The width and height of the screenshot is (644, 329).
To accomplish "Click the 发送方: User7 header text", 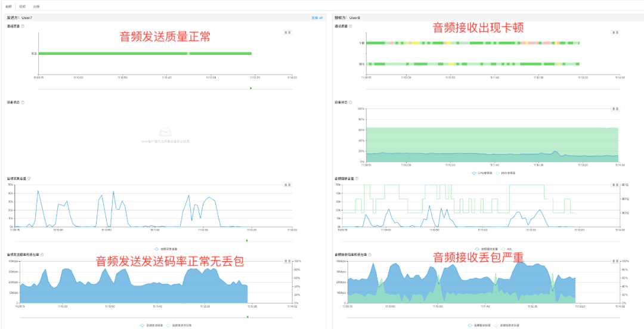I will (19, 18).
